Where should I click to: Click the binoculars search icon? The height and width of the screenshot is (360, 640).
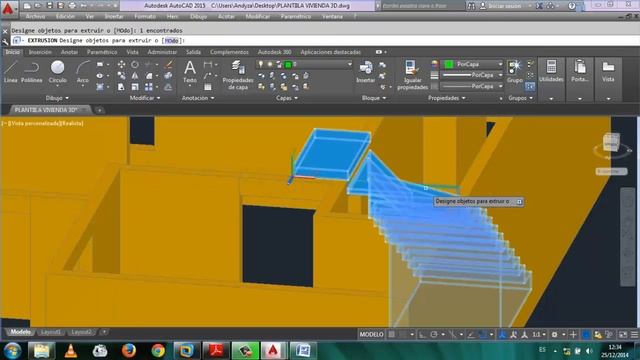pos(471,6)
